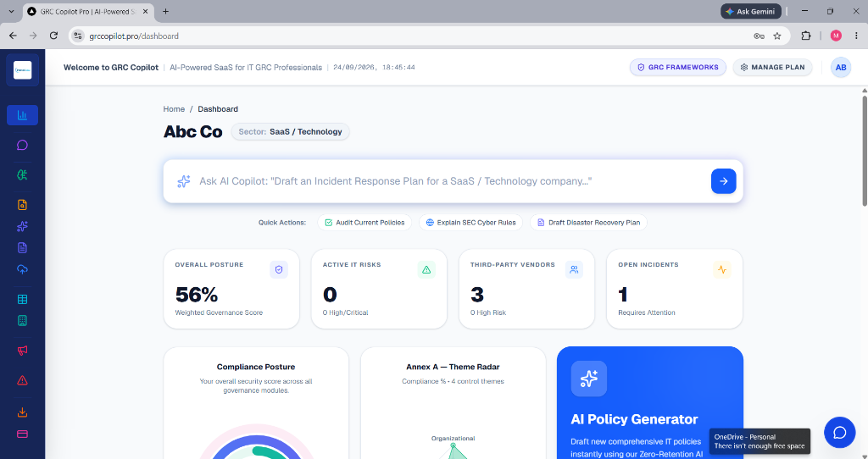Open the AB user avatar menu
This screenshot has height=459, width=868.
click(x=841, y=68)
